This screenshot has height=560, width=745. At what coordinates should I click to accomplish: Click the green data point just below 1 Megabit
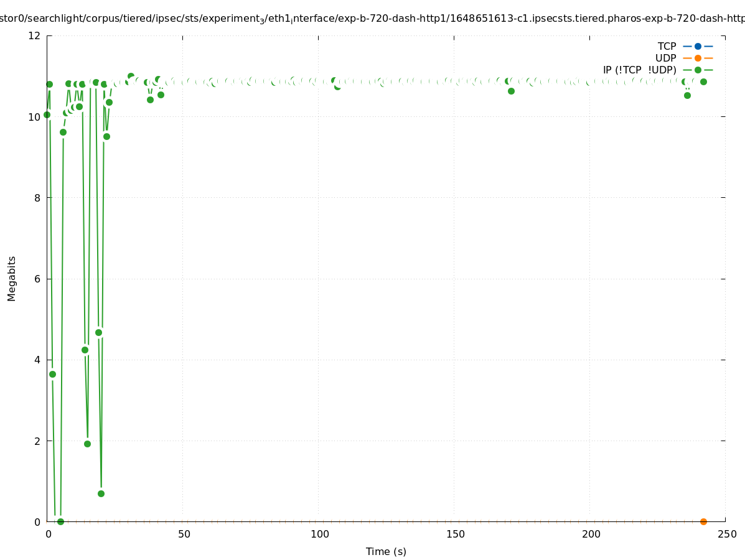pyautogui.click(x=101, y=493)
